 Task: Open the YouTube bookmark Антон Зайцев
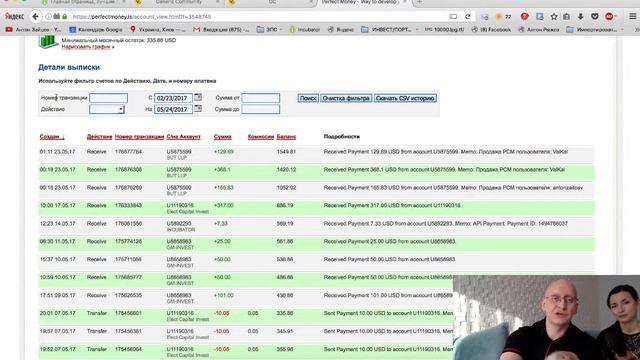(x=33, y=29)
